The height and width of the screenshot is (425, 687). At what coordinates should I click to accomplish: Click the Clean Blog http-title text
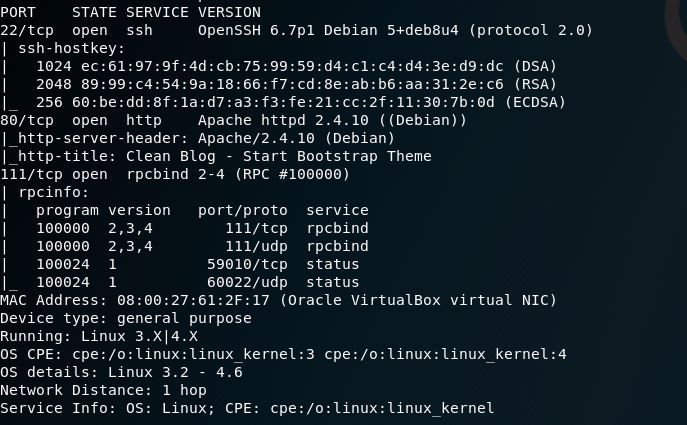[279, 156]
